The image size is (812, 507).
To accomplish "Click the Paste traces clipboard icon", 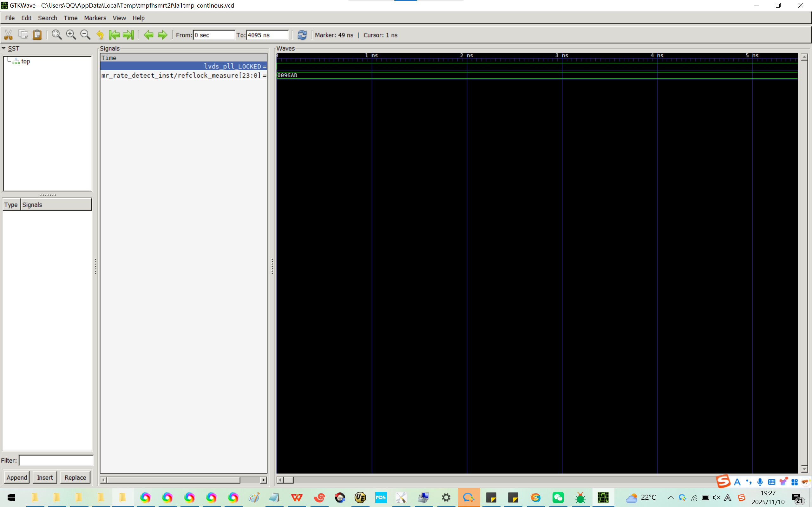I will point(37,35).
